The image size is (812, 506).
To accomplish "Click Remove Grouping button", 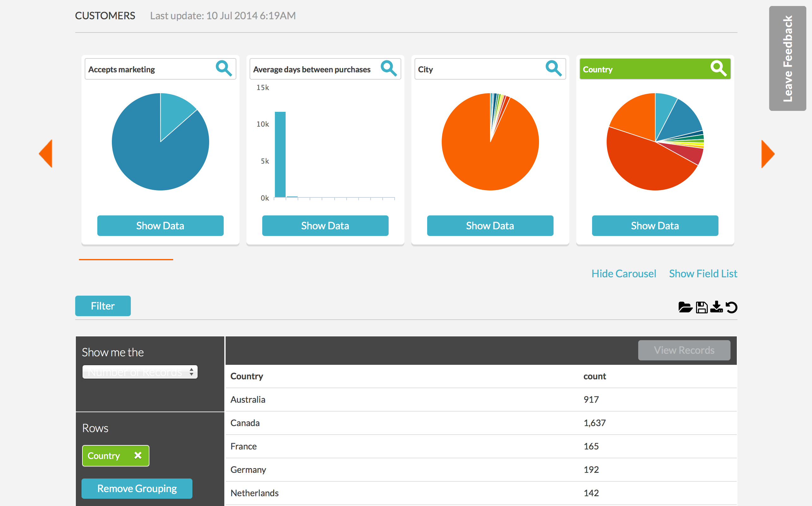I will coord(137,488).
